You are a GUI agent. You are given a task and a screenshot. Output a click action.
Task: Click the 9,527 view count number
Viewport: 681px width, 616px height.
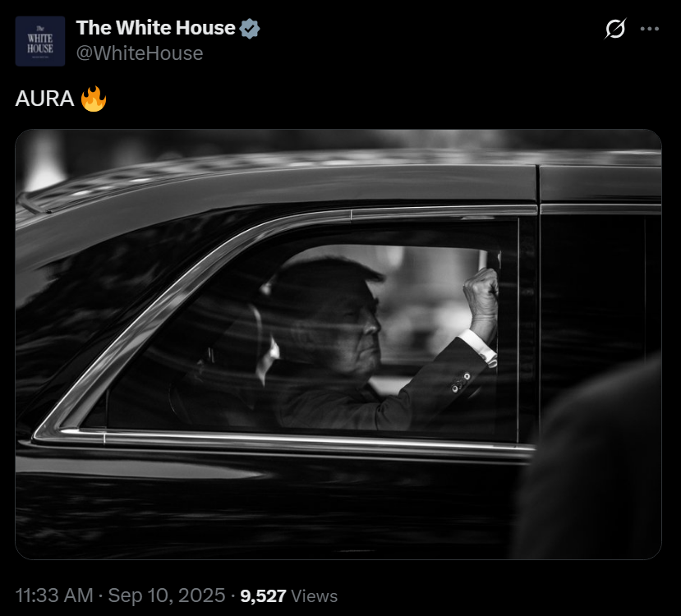[263, 596]
